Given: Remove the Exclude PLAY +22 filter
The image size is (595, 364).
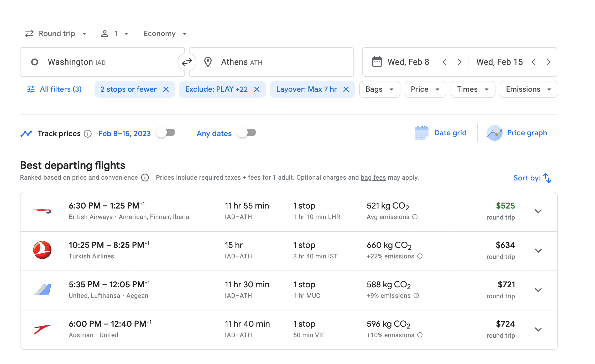Looking at the screenshot, I should click(x=257, y=89).
